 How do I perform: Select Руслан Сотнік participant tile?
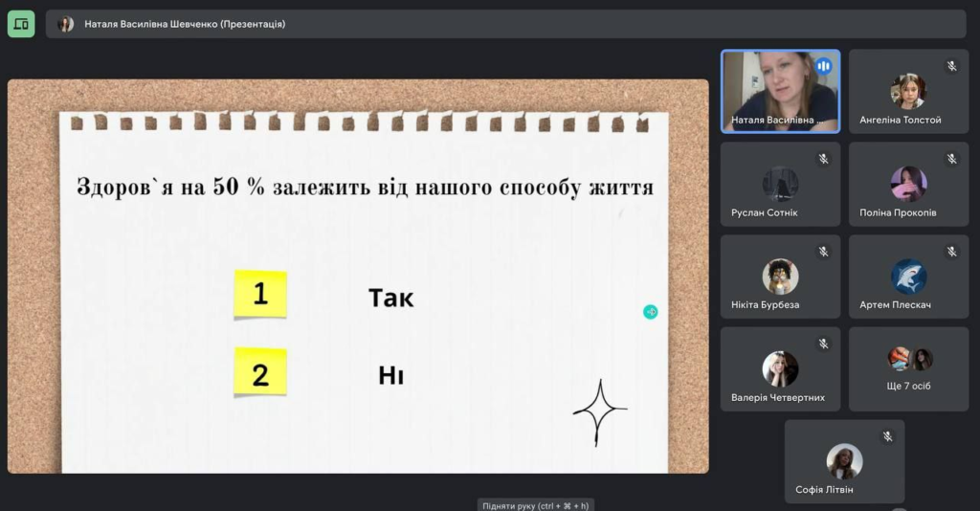(x=781, y=185)
